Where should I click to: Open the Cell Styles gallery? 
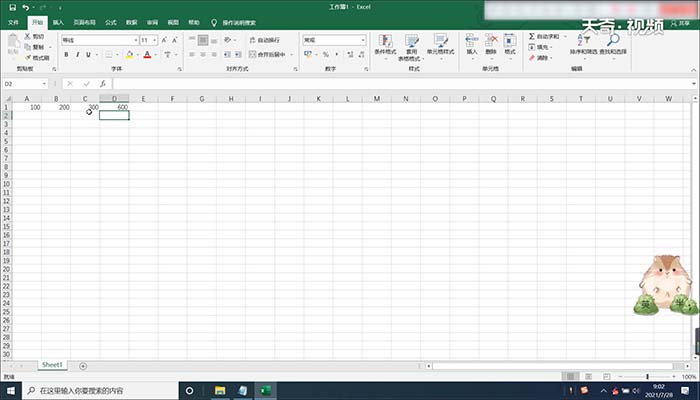440,47
